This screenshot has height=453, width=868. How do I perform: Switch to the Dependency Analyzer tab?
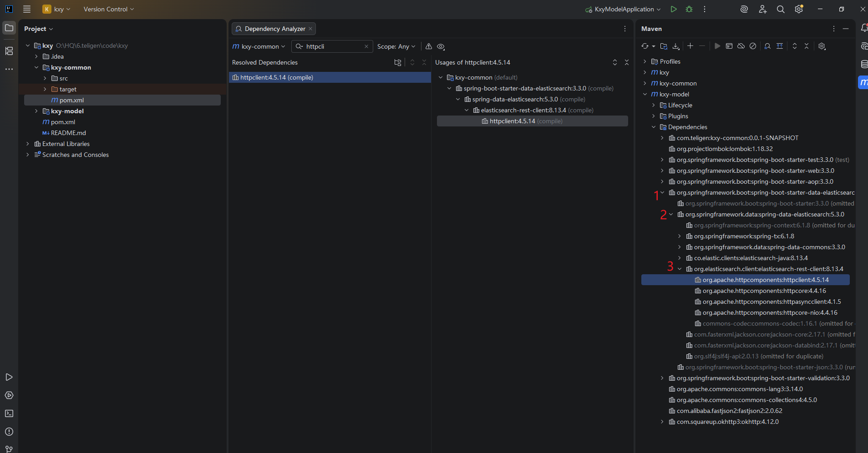tap(274, 29)
